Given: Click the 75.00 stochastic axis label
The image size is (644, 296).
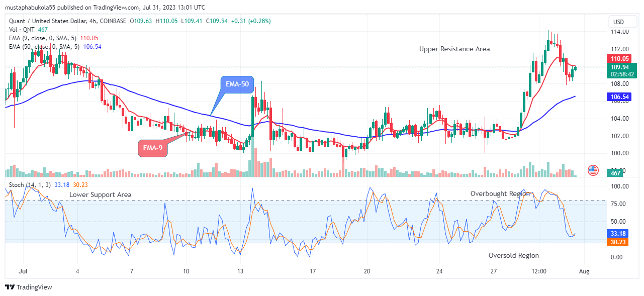Looking at the screenshot, I should click(x=619, y=204).
